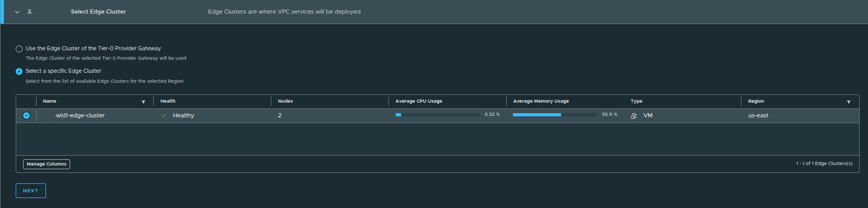Image resolution: width=868 pixels, height=208 pixels.
Task: Click the Average CPU Usage progress bar
Action: (438, 114)
